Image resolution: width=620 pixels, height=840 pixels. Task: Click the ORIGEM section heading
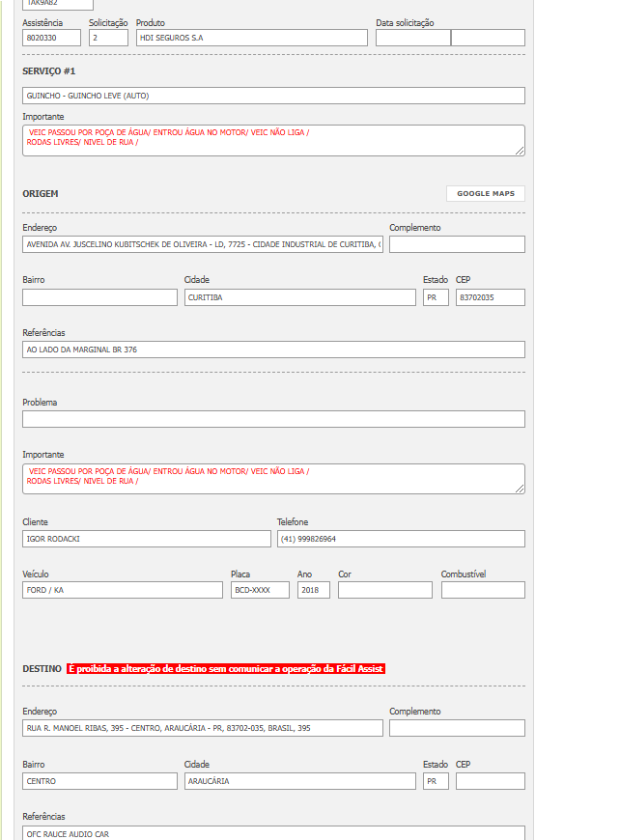(41, 194)
